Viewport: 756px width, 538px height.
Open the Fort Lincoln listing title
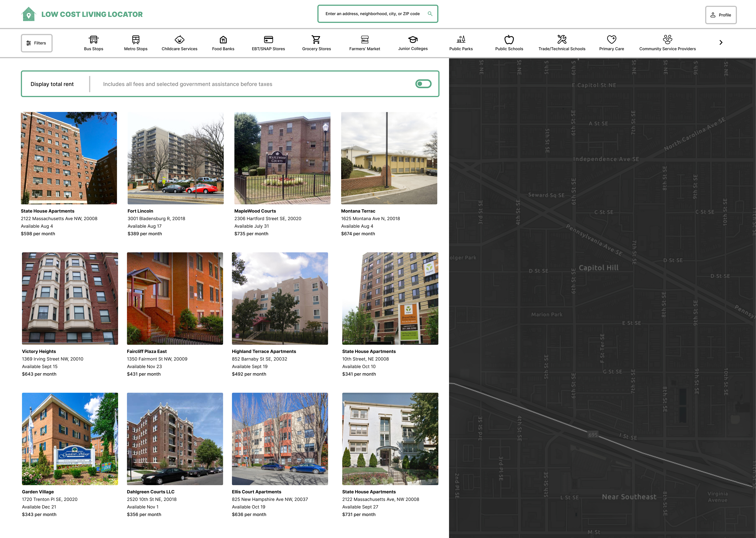[140, 211]
